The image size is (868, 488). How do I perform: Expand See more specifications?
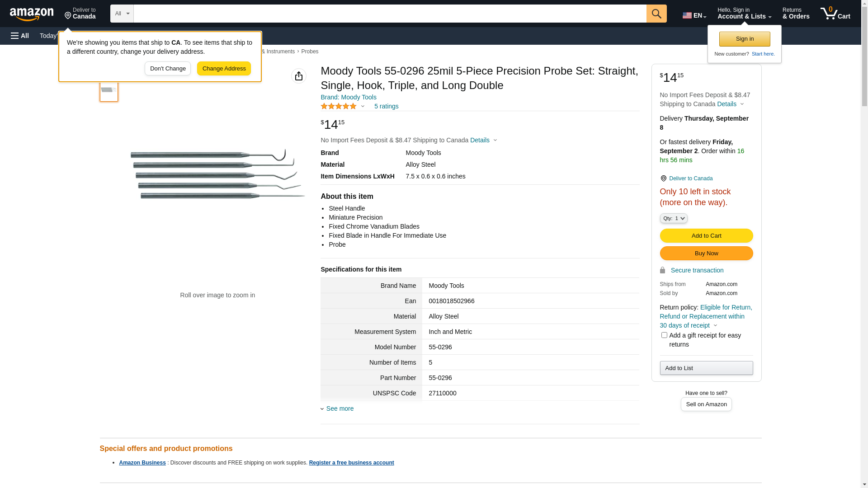coord(340,408)
